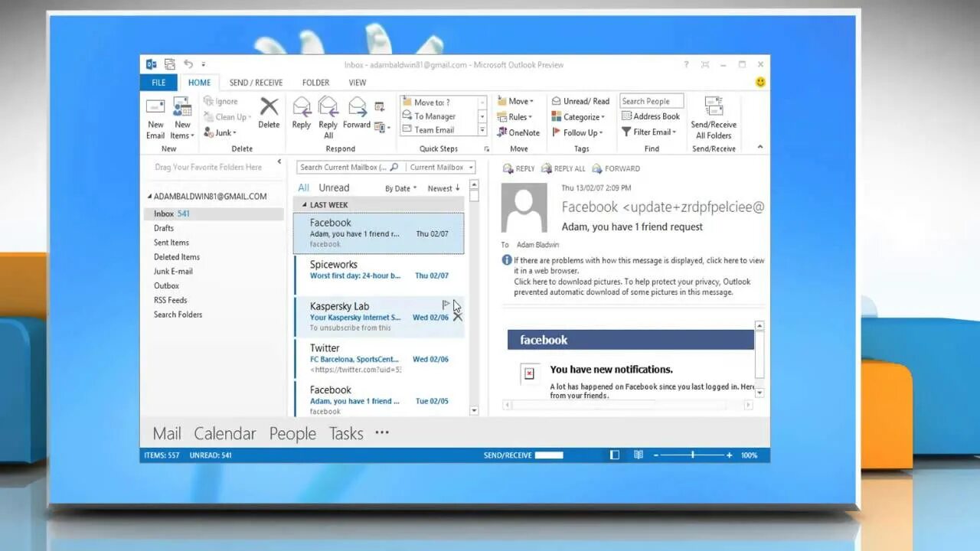Screen dimensions: 980x551
Task: Select the Inbox folder
Action: 214,214
